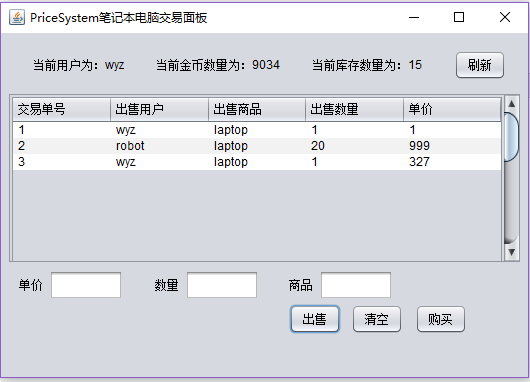Click quantity 1 in order 1 row

pyautogui.click(x=355, y=130)
